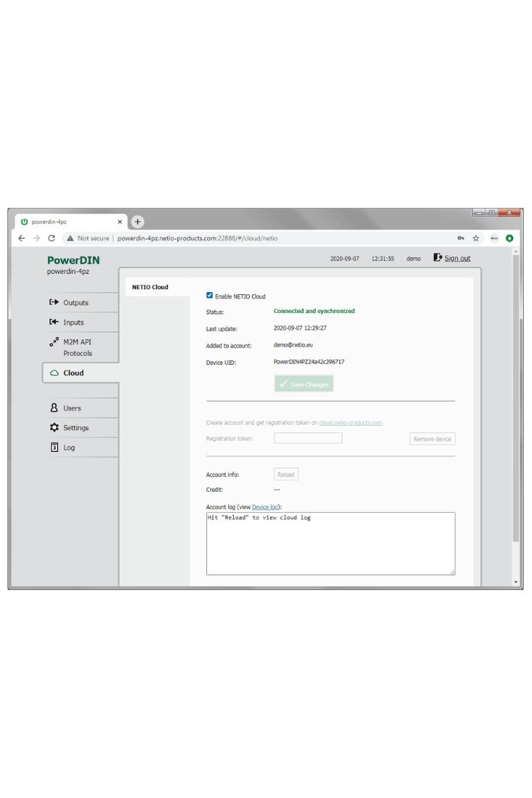Open a new browser tab
The height and width of the screenshot is (798, 532).
click(137, 221)
